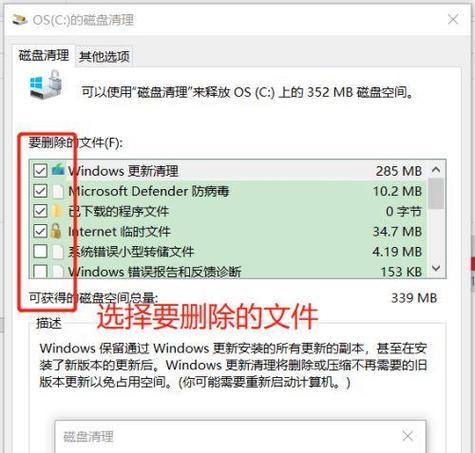The height and width of the screenshot is (453, 475).
Task: Select the 磁盘清理 tab
Action: 44,55
